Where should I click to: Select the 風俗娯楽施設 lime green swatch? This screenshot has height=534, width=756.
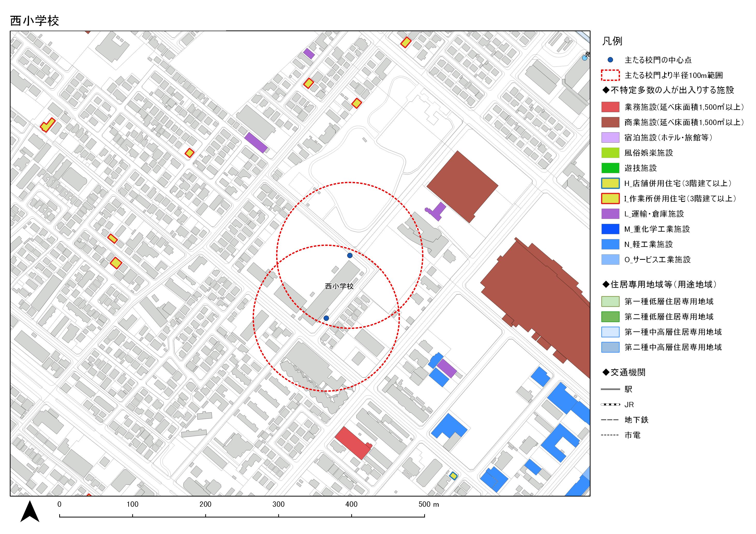(610, 153)
